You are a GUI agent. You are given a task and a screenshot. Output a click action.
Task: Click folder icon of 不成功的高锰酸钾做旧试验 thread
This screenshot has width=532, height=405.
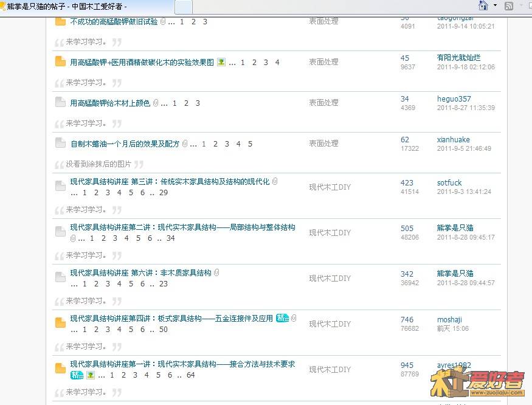pyautogui.click(x=60, y=21)
